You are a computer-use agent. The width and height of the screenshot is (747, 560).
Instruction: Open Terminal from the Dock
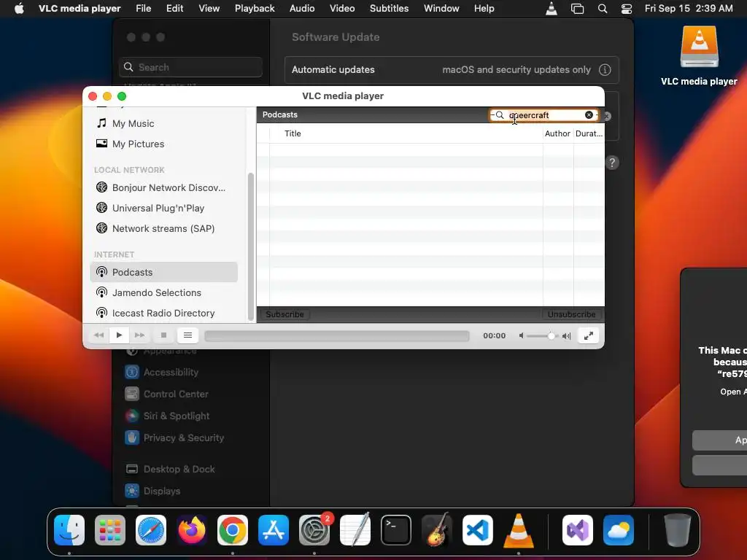click(396, 530)
